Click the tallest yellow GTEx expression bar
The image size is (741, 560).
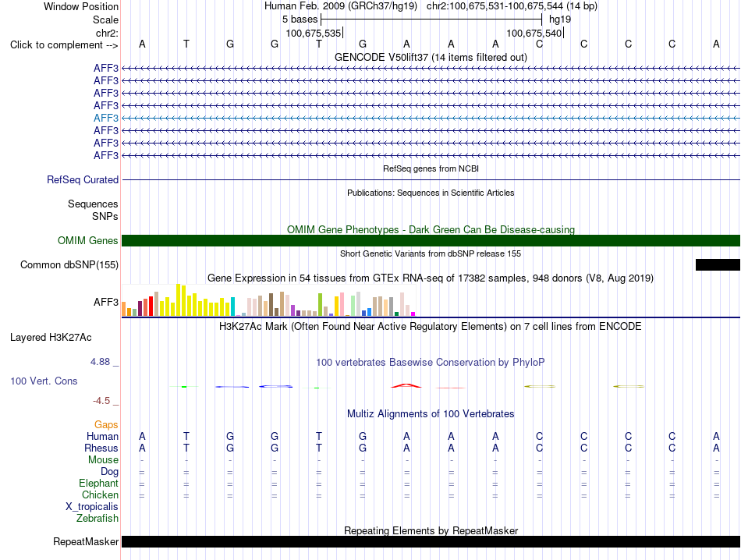click(179, 300)
